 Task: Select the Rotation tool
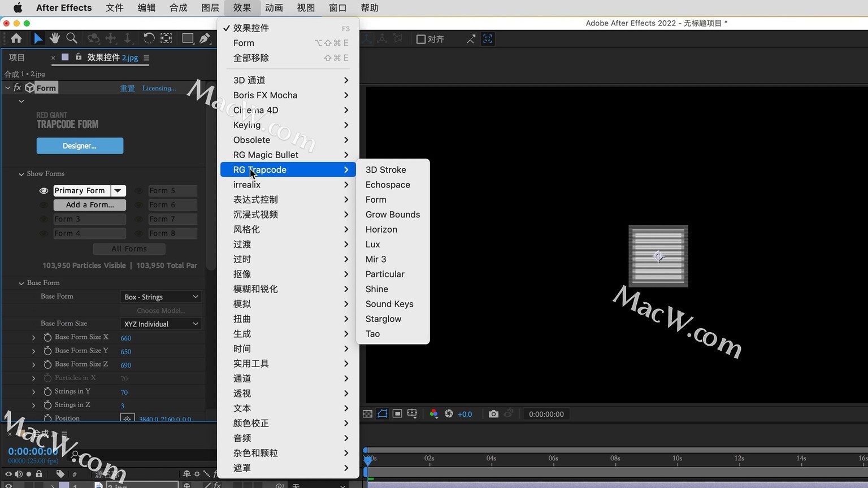coord(149,38)
